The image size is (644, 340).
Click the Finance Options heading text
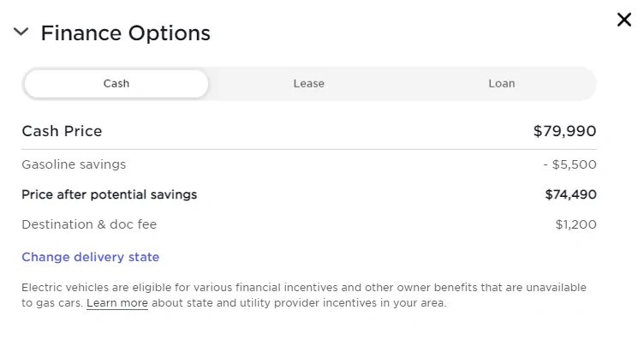125,33
